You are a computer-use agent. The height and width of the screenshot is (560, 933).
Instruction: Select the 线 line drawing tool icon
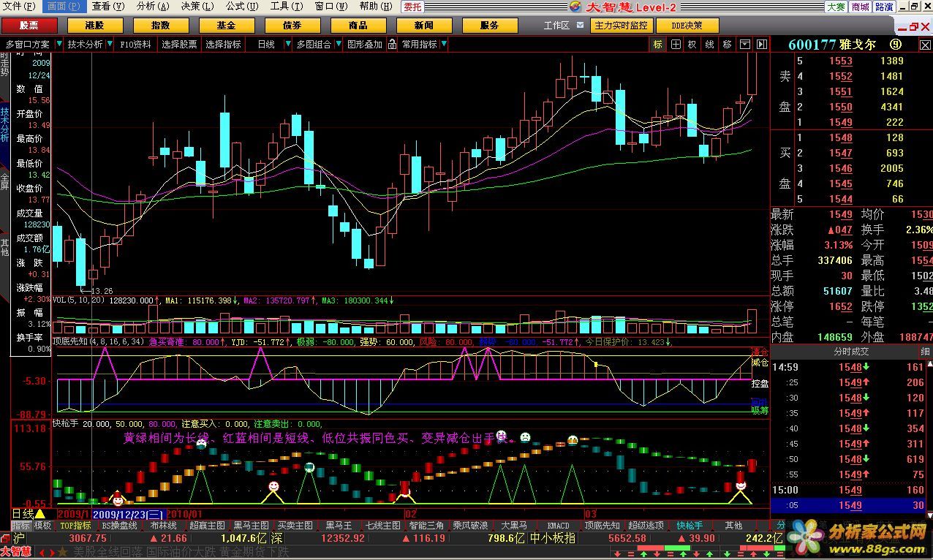709,45
